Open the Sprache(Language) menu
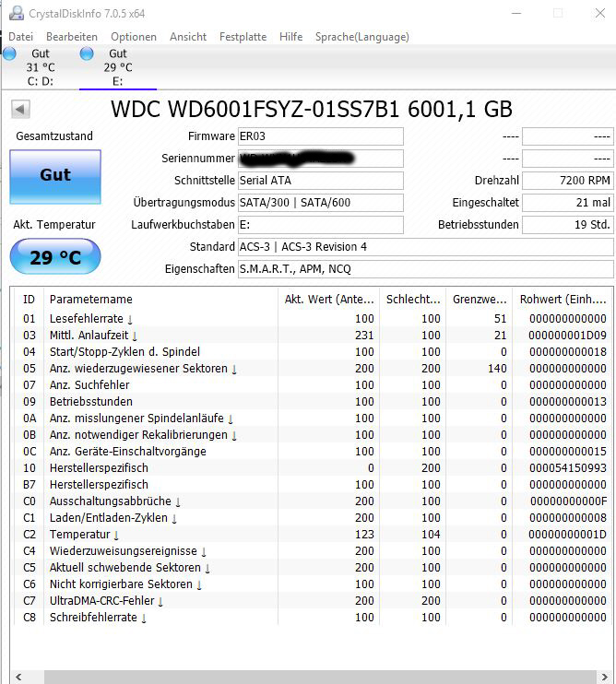The width and height of the screenshot is (616, 684). pos(362,37)
